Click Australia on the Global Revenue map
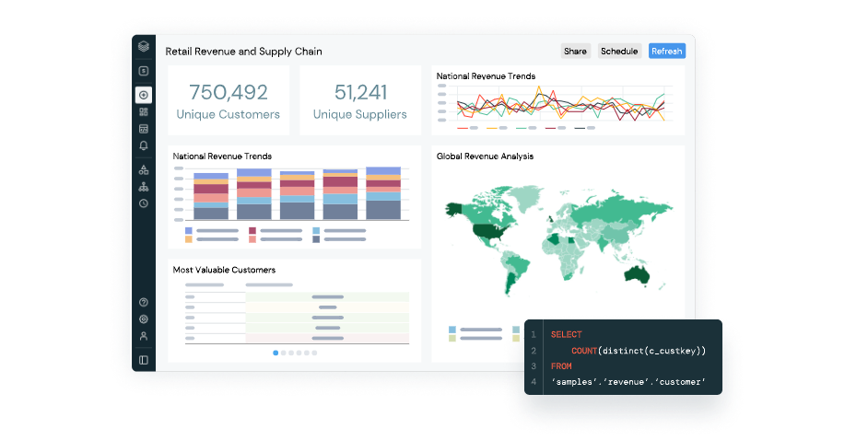This screenshot has width=868, height=440. [x=634, y=273]
